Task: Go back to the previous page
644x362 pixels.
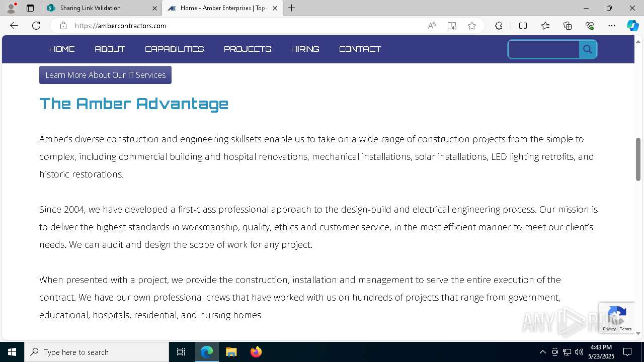Action: (14, 26)
